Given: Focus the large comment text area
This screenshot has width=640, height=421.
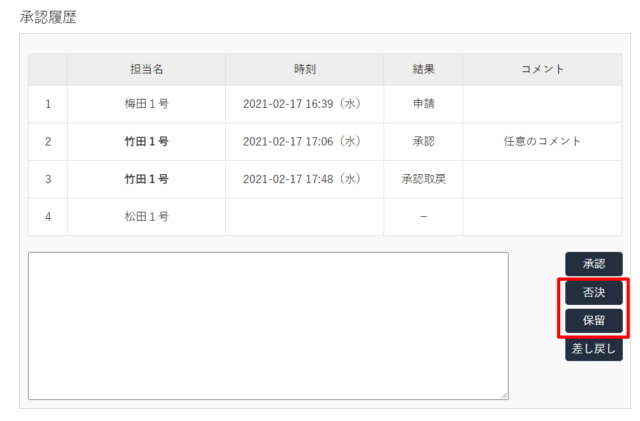Looking at the screenshot, I should point(268,326).
